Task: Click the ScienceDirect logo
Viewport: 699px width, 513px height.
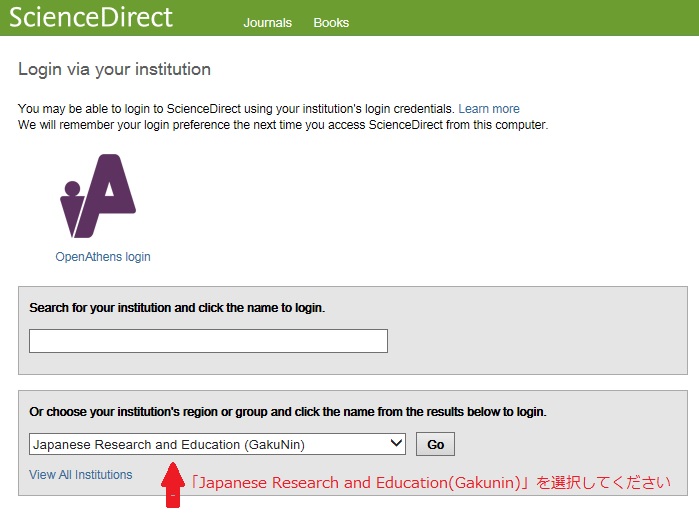Action: click(90, 17)
